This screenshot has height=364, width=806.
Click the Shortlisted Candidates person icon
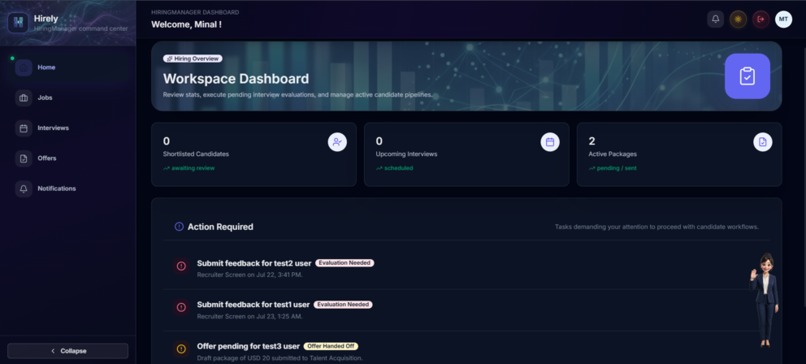pyautogui.click(x=337, y=142)
